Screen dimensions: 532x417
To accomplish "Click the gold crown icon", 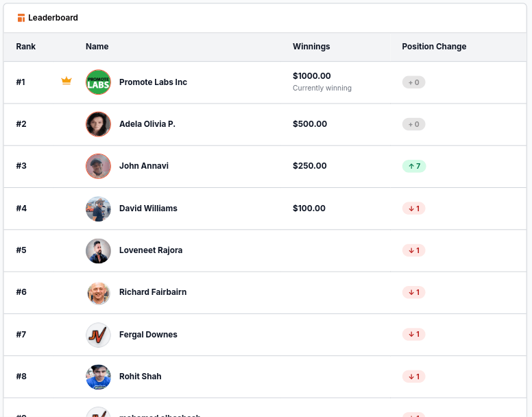I will pos(66,81).
